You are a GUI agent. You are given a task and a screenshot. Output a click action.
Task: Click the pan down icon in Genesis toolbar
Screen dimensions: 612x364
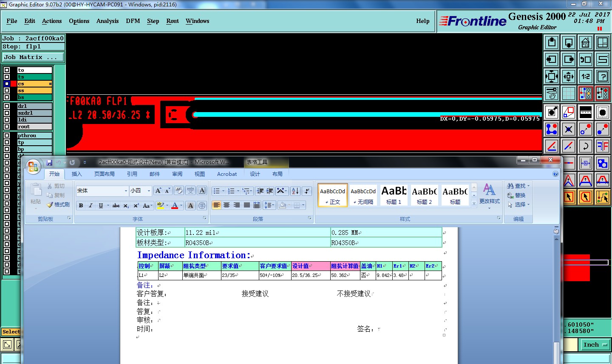pos(569,42)
